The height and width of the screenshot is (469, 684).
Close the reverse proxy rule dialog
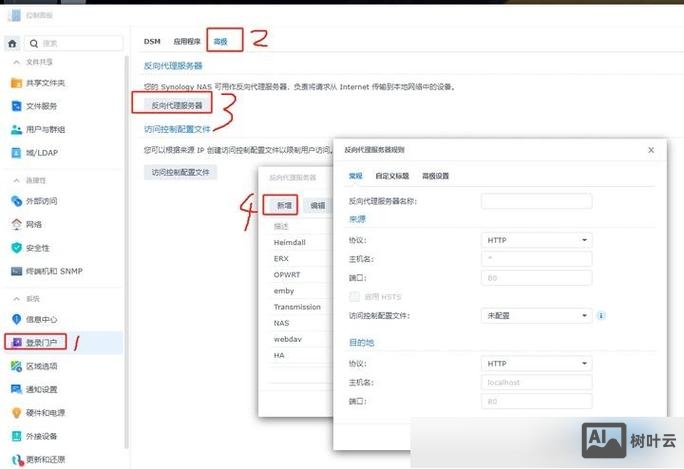(x=651, y=150)
